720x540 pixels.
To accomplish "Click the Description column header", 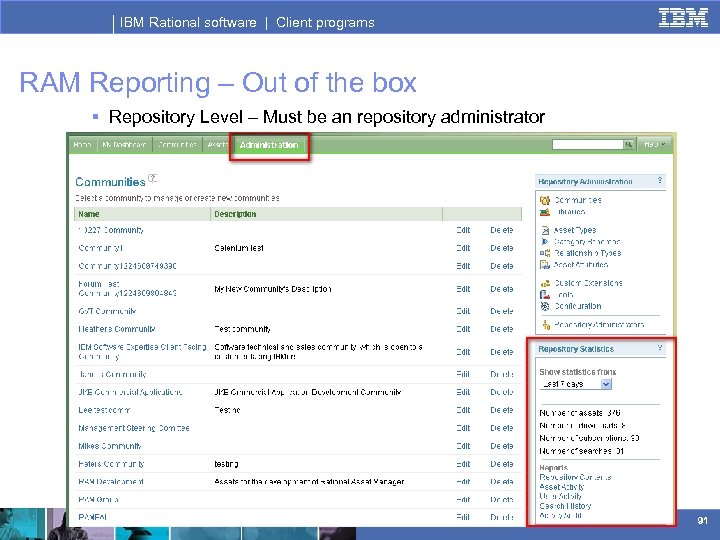I will pyautogui.click(x=235, y=214).
